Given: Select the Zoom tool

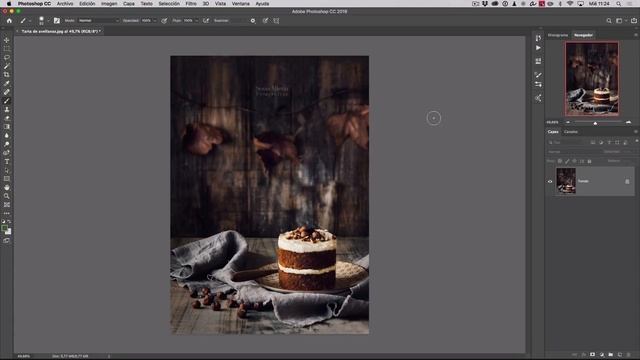Looking at the screenshot, I should [7, 196].
